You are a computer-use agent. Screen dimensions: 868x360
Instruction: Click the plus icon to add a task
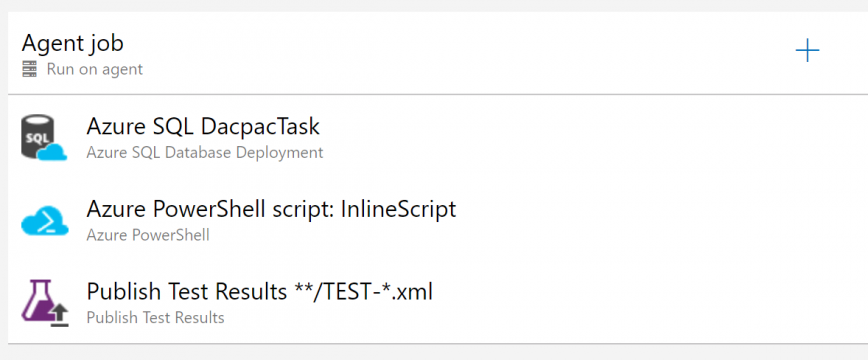tap(807, 51)
